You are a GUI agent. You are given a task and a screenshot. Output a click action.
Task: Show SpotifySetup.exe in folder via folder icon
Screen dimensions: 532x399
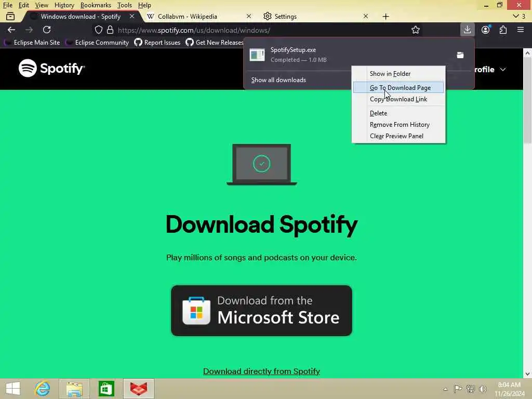click(460, 55)
